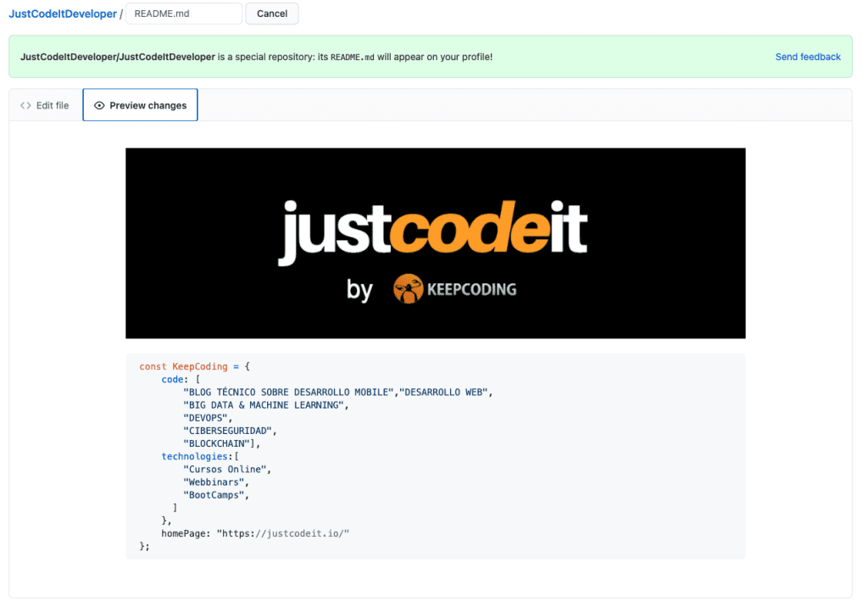Click the KeepCoding owl logo in the banner

click(x=409, y=289)
